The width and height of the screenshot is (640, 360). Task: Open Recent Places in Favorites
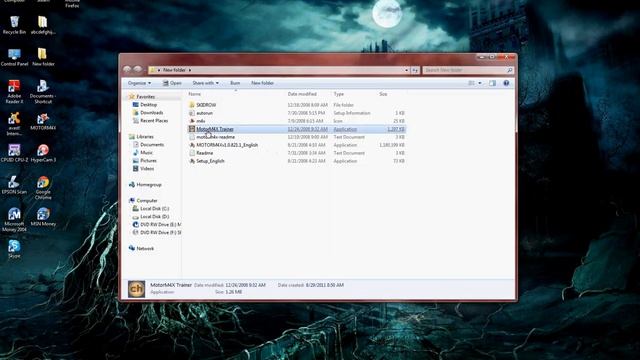(x=154, y=121)
